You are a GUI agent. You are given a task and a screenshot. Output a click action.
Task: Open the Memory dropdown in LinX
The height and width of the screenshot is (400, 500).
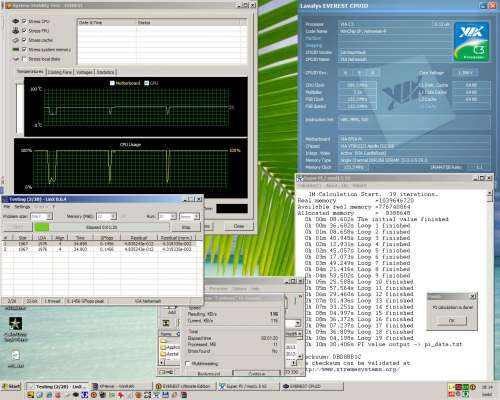(x=113, y=216)
